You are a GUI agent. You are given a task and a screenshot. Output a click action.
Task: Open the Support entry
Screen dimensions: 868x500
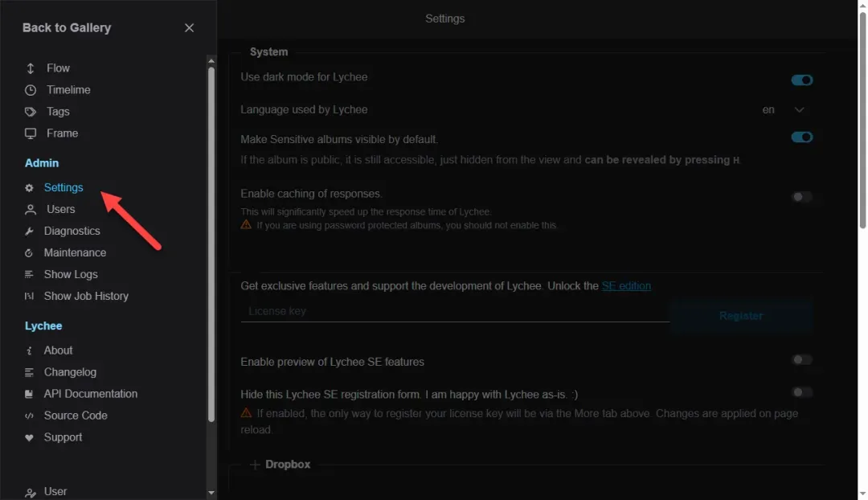[x=63, y=437]
